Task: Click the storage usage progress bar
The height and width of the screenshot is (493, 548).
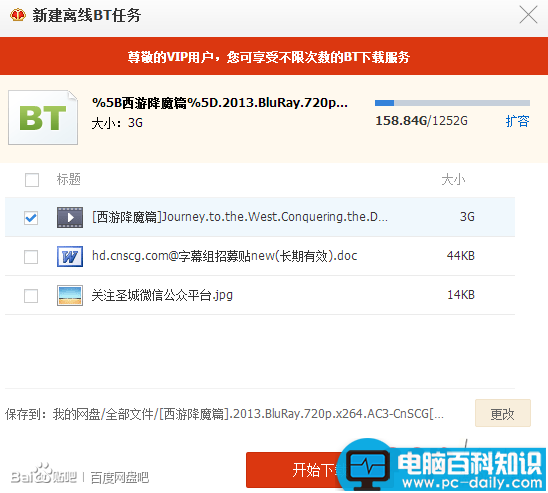Action: (452, 103)
